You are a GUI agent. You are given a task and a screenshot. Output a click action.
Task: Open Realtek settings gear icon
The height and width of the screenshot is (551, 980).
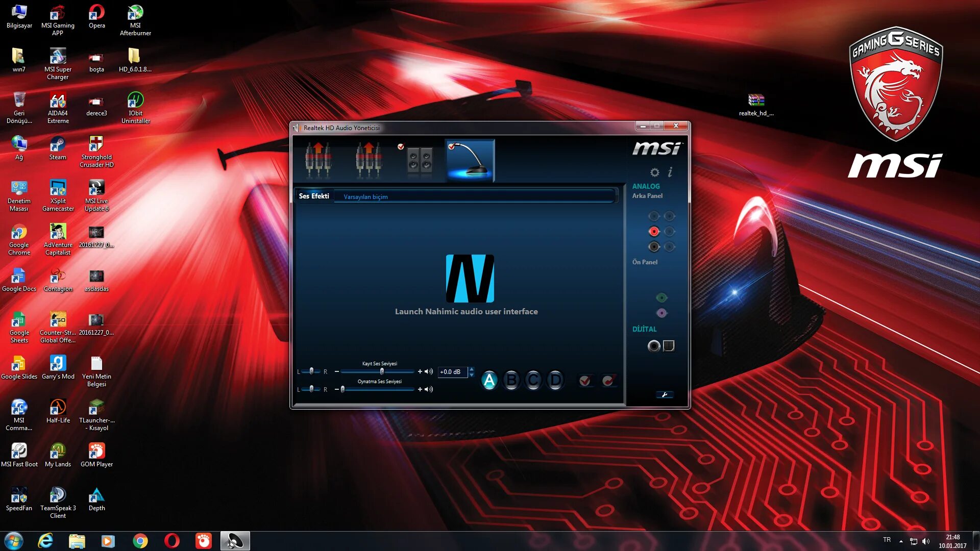tap(654, 172)
